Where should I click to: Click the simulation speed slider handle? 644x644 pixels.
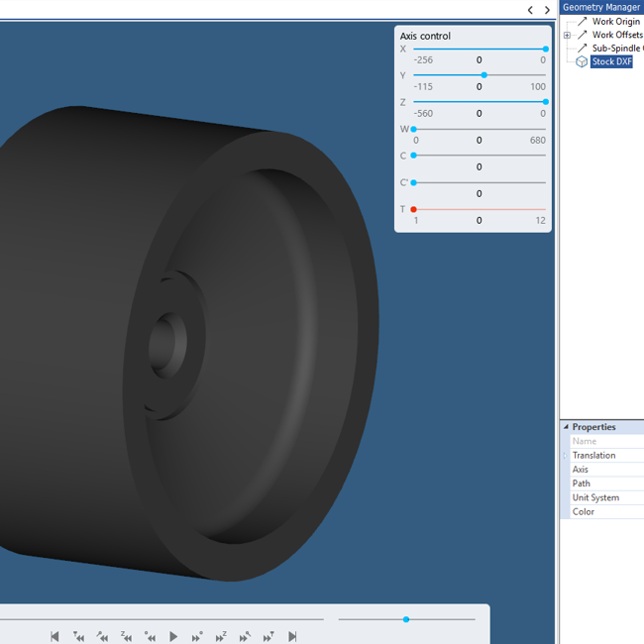[x=406, y=619]
